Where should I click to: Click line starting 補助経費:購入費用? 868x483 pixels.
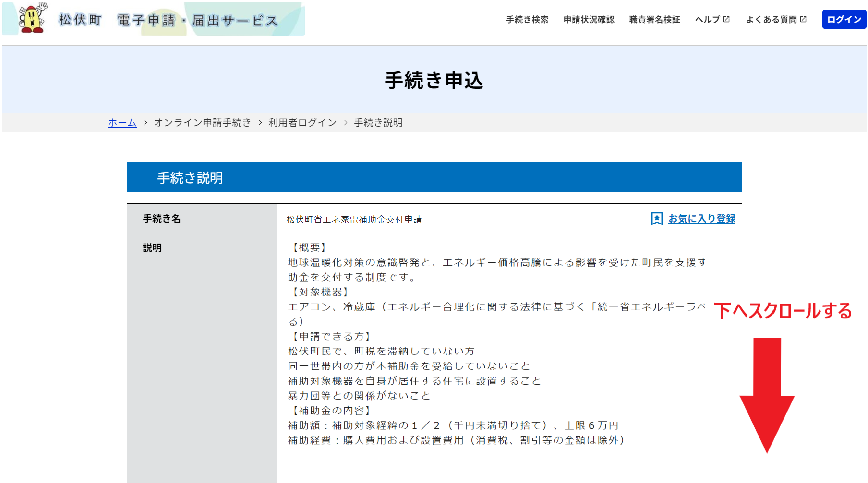click(456, 440)
